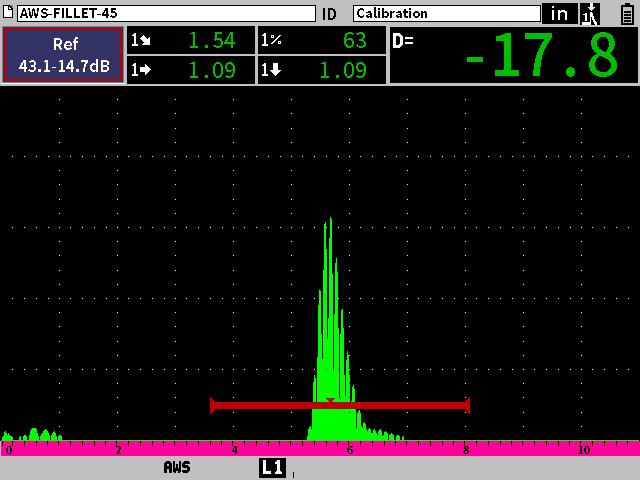
Task: Select the red gate 1 bar
Action: pyautogui.click(x=340, y=405)
